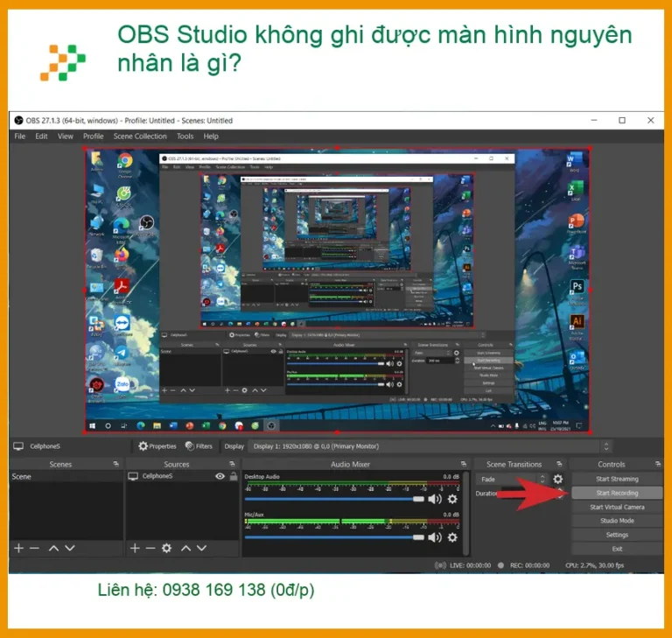The width and height of the screenshot is (672, 638).
Task: Click Windows Start button in preview taskbar
Action: tap(93, 425)
